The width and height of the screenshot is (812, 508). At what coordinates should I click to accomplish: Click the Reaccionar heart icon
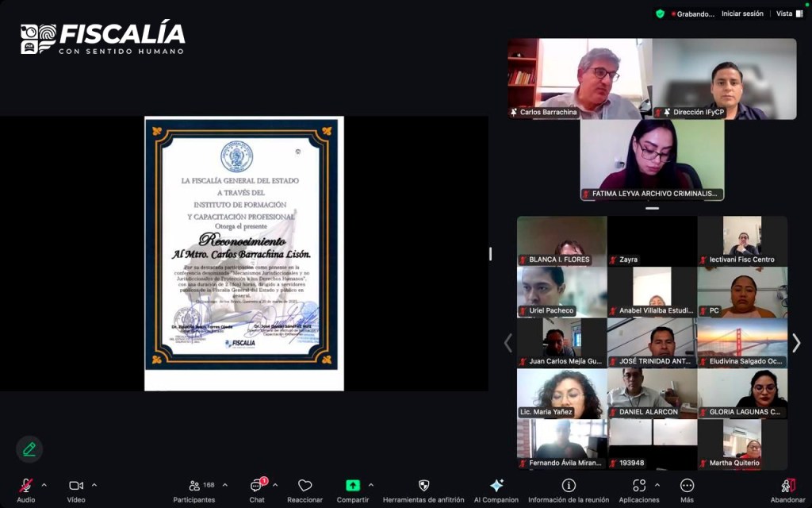click(x=304, y=486)
